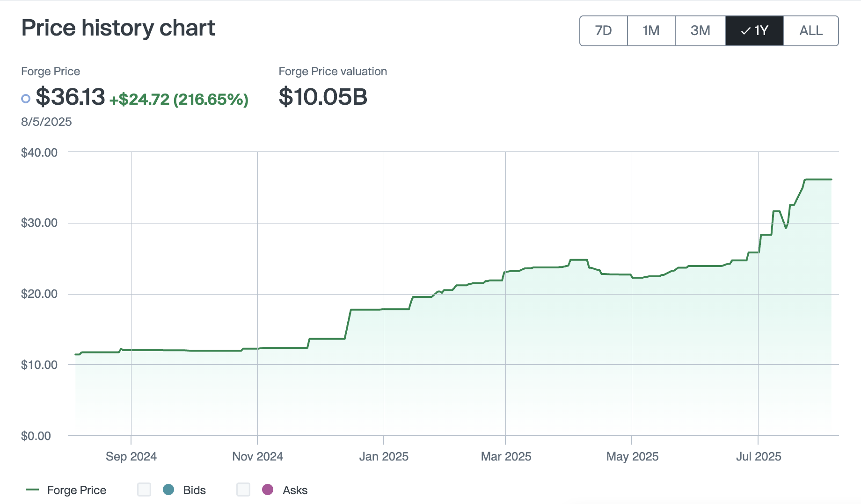
Task: Click the Forge Price legend label
Action: tap(77, 490)
